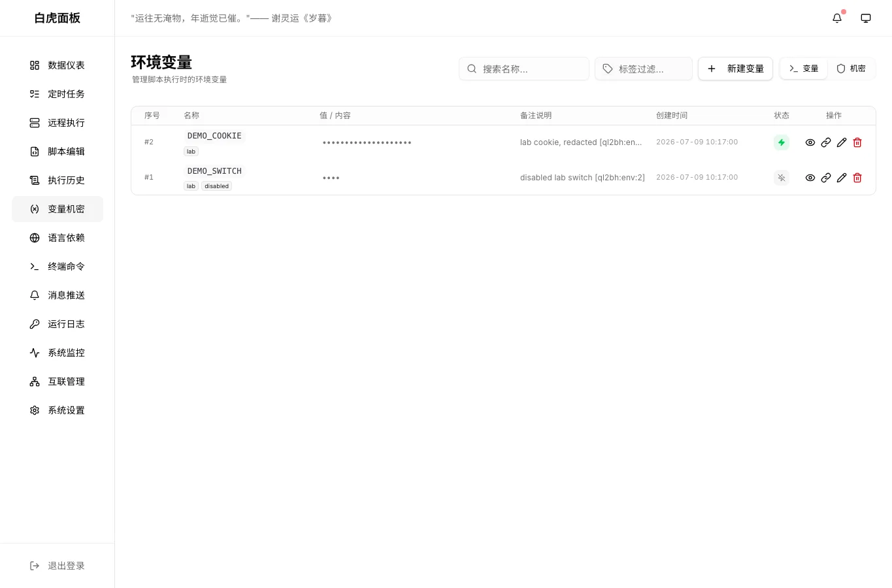The height and width of the screenshot is (588, 892).
Task: Delete the DEMO_COOKIE variable
Action: click(857, 142)
